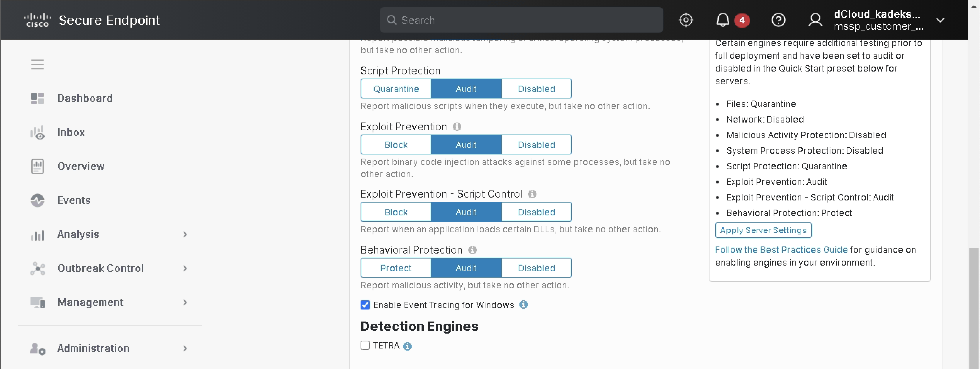The width and height of the screenshot is (980, 369).
Task: Go to Events in the sidebar
Action: (74, 200)
